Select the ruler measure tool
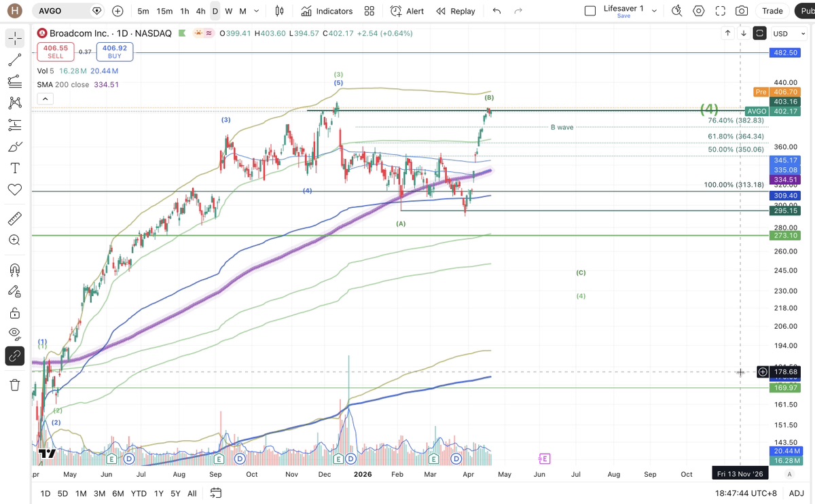Image resolution: width=815 pixels, height=504 pixels. [x=14, y=219]
